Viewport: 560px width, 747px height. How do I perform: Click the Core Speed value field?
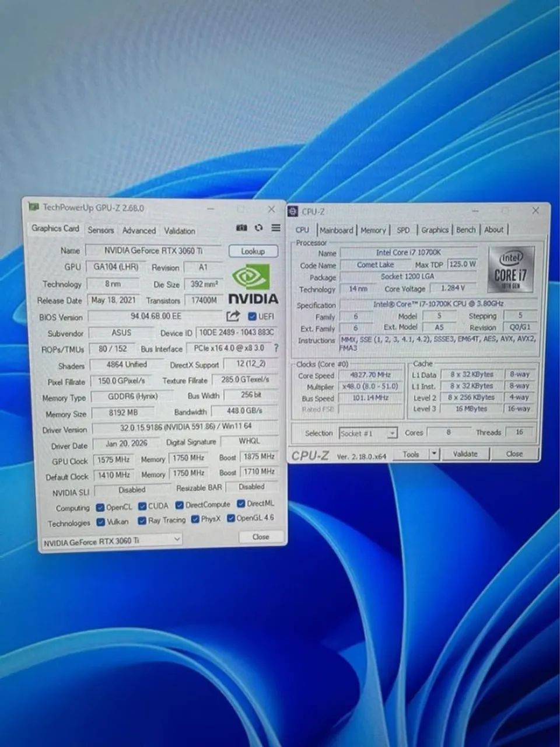[371, 375]
